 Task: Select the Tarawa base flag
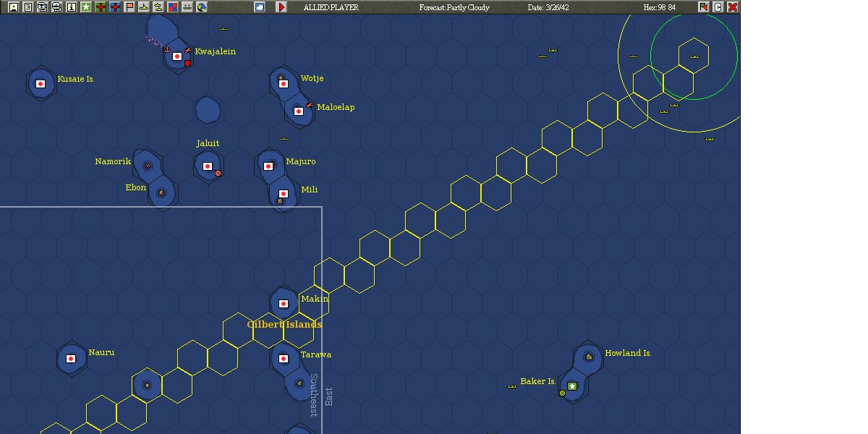click(284, 359)
